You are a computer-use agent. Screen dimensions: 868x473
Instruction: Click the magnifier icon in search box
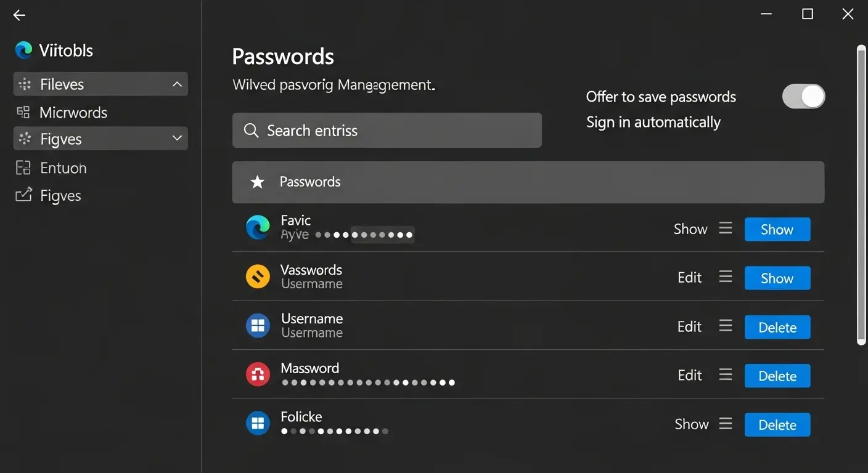251,131
